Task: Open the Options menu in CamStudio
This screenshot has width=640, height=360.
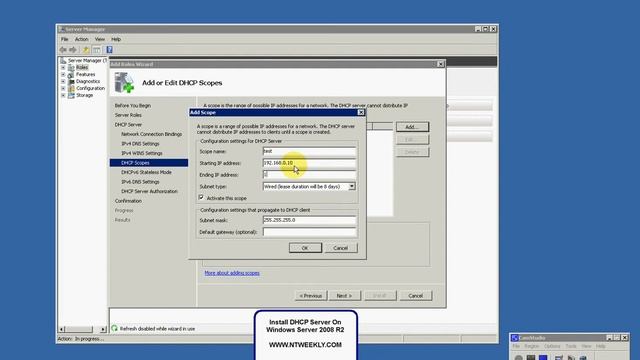Action: point(552,346)
